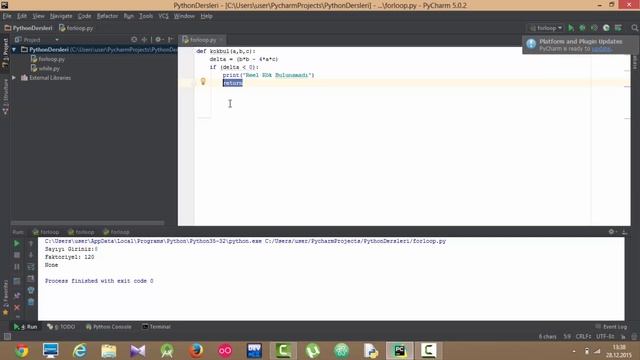The height and width of the screenshot is (360, 640).
Task: Run with coverage from the main toolbar
Action: 594,28
